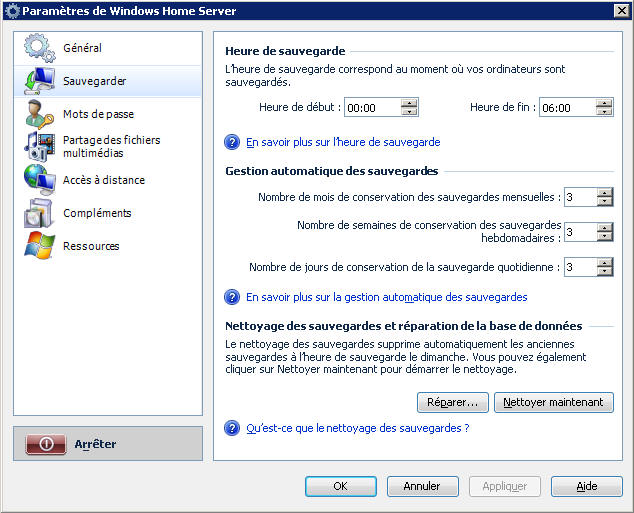Open the Ressources Windows flag icon
This screenshot has width=634, height=513.
pos(39,246)
